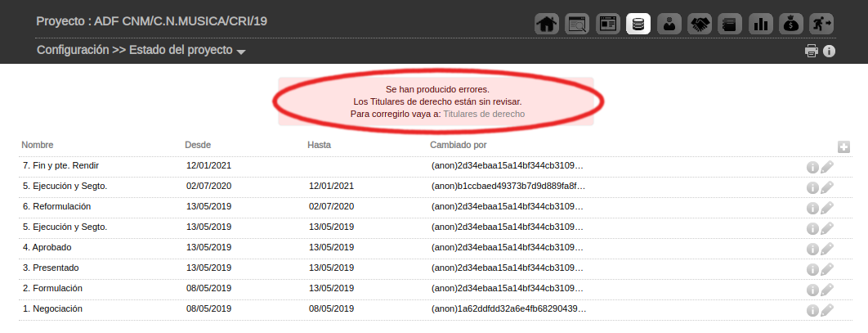Click the (anon)1a62ddfdd32a6e4fb68290439… user entry
This screenshot has width=868, height=333.
[x=508, y=309]
